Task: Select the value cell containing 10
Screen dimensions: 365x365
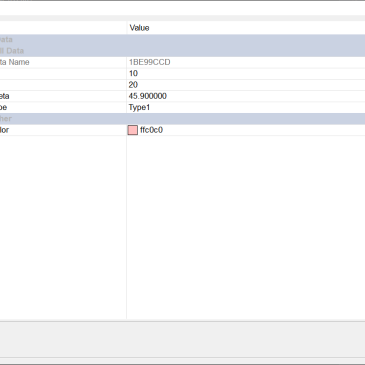Action: (246, 73)
